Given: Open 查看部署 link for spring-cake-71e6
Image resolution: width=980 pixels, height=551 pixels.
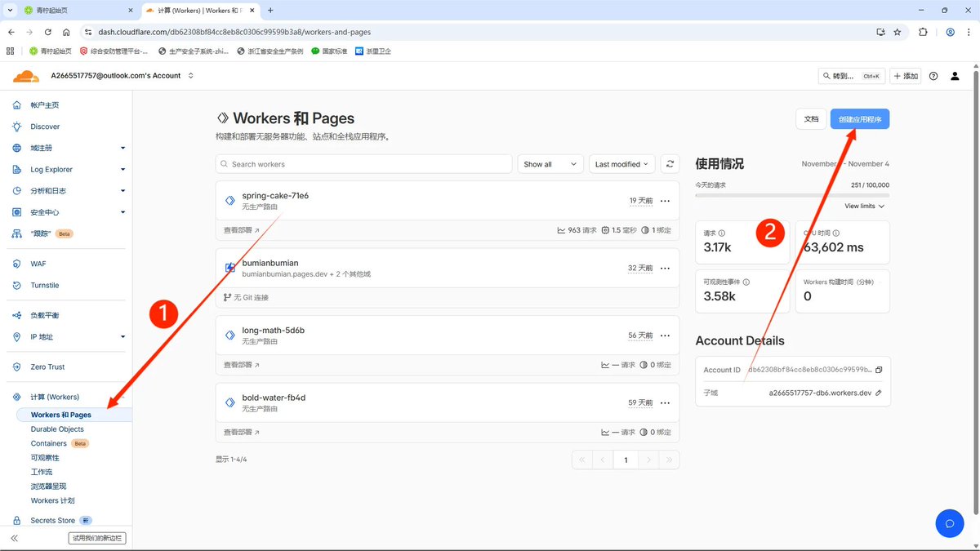Looking at the screenshot, I should click(242, 231).
